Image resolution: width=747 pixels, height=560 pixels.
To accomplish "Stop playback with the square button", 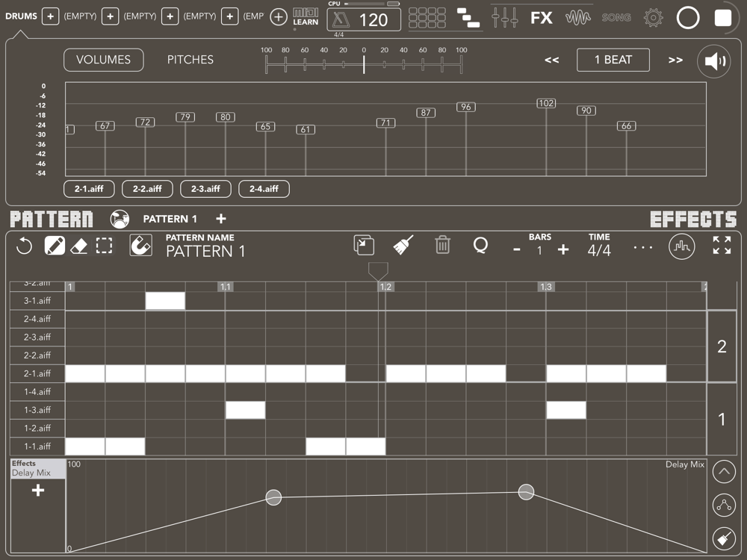I will [x=722, y=18].
